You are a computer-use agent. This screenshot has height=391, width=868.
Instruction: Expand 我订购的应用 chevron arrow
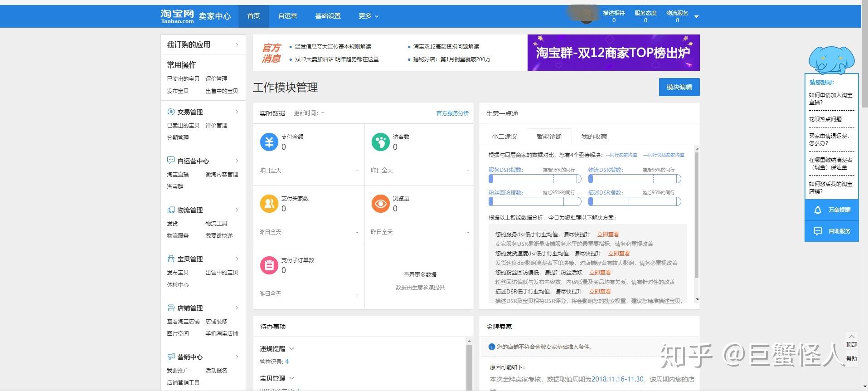237,44
